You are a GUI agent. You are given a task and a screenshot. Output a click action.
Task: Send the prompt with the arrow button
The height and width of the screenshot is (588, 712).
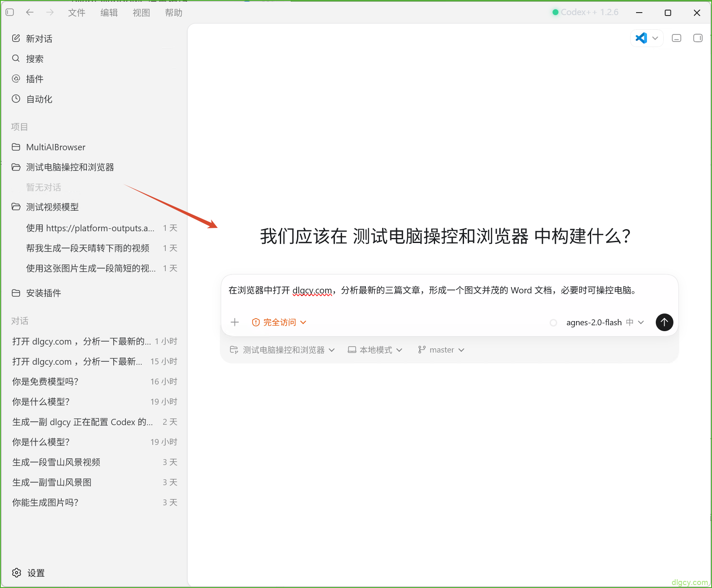click(664, 322)
